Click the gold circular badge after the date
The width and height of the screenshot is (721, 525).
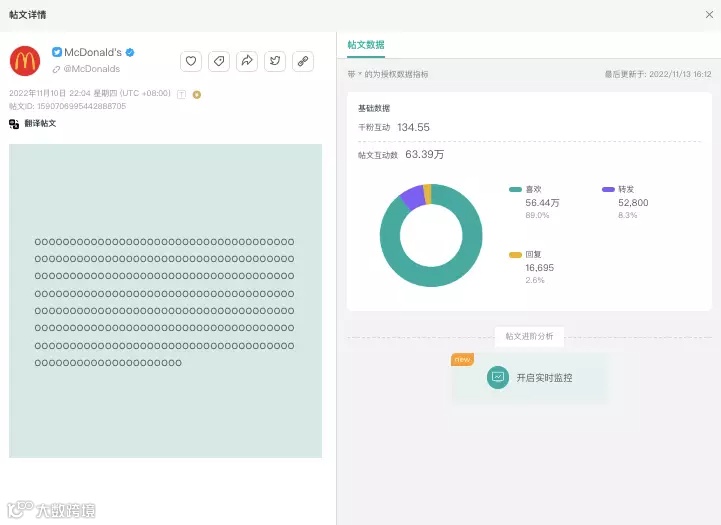click(x=197, y=95)
